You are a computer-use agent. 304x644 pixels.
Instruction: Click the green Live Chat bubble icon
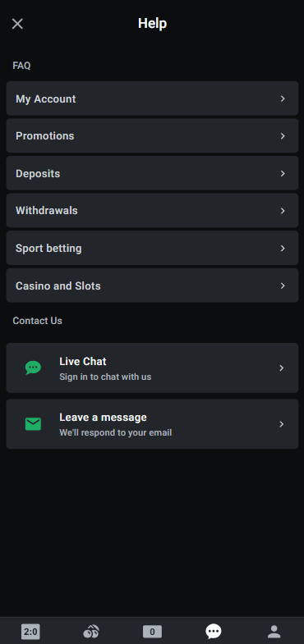click(x=33, y=368)
